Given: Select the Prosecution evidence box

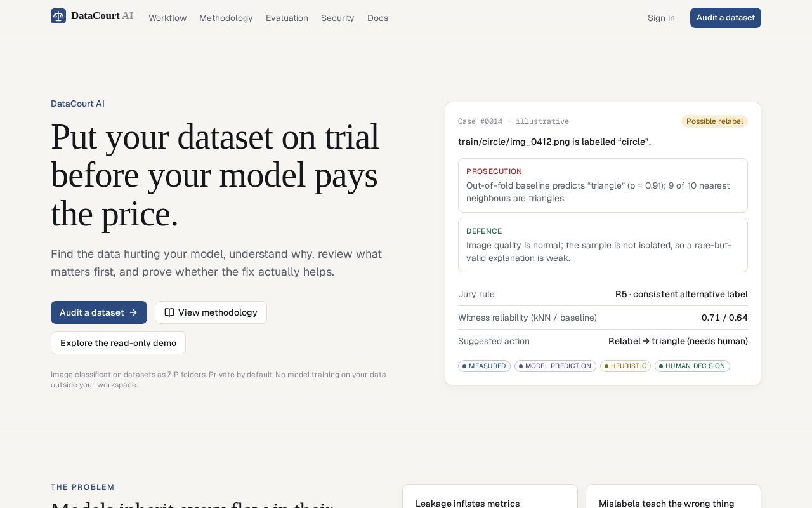Looking at the screenshot, I should [x=603, y=185].
